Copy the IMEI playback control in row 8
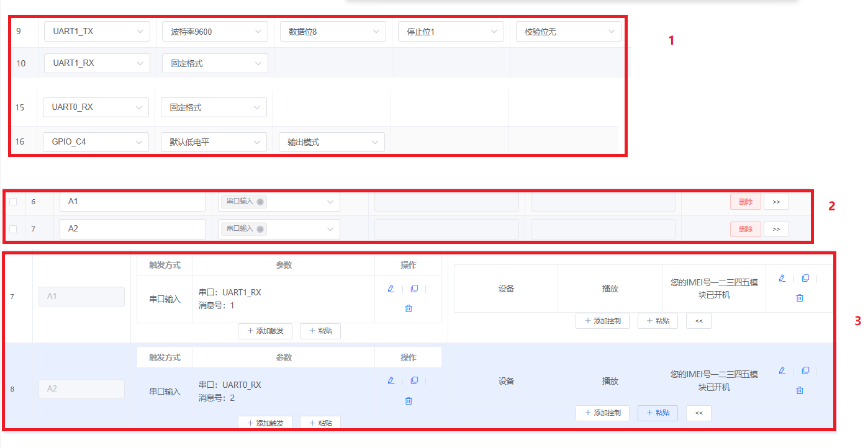868x448 pixels. (x=805, y=370)
